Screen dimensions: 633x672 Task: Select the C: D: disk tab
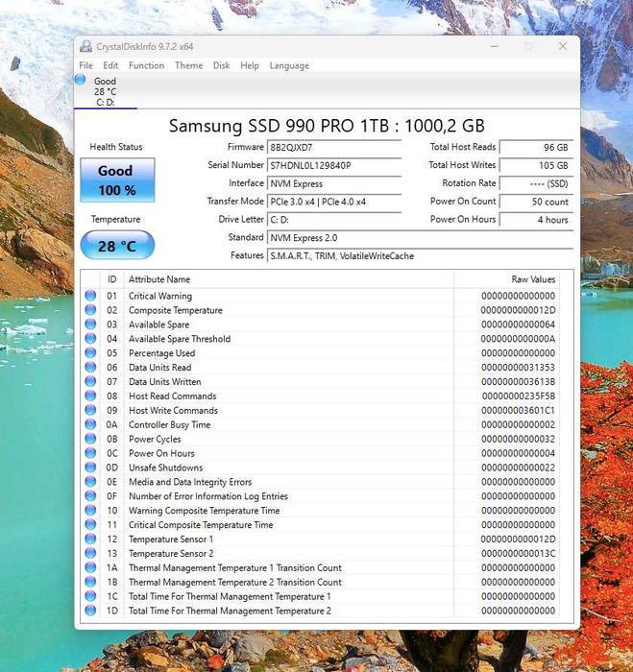(106, 91)
